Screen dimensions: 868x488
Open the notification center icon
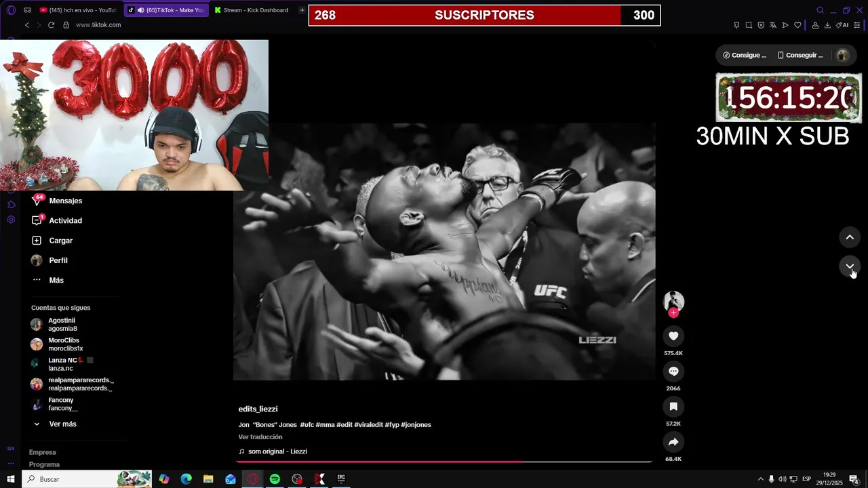pyautogui.click(x=854, y=479)
